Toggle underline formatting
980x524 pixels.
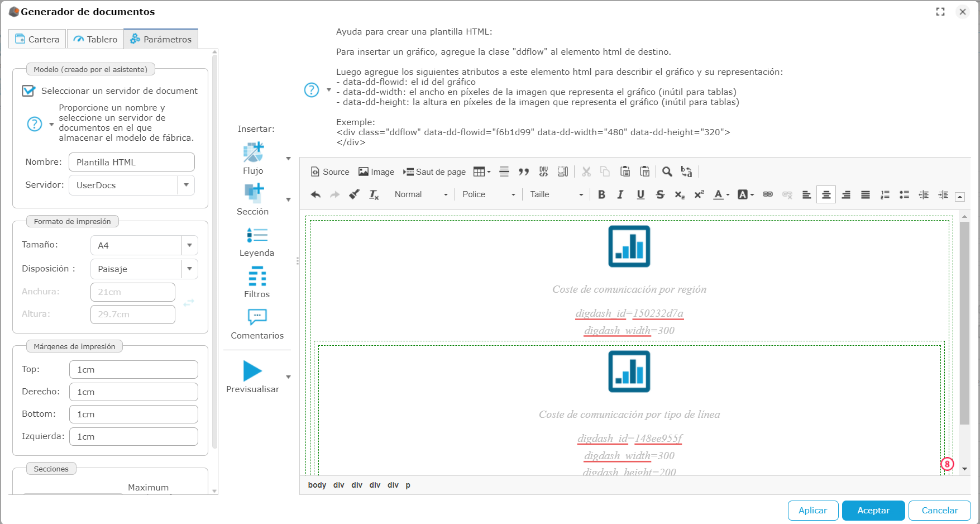click(x=640, y=194)
